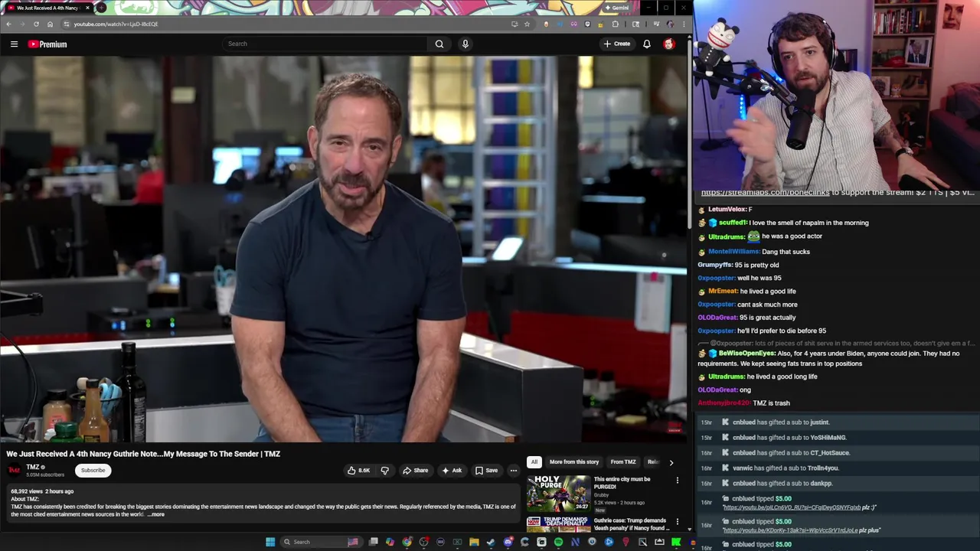Click the Ask button under video
This screenshot has height=551, width=980.
coord(452,471)
